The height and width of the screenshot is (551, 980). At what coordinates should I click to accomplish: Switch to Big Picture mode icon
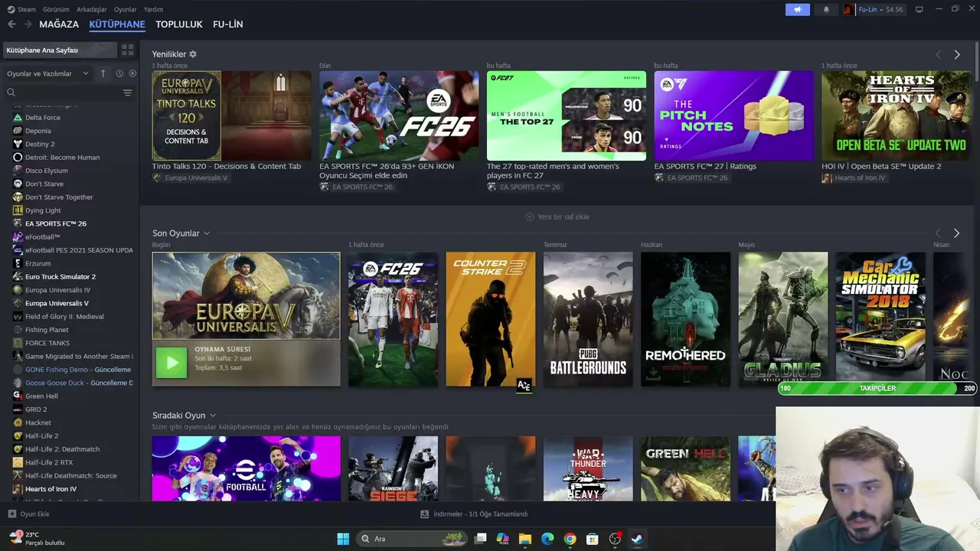920,9
